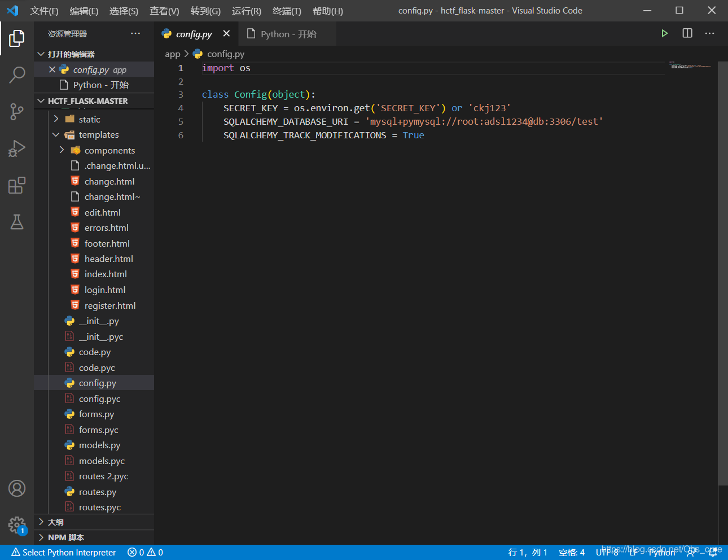Switch to the Python - 开始 tab
Viewport: 728px width, 560px height.
click(x=288, y=34)
